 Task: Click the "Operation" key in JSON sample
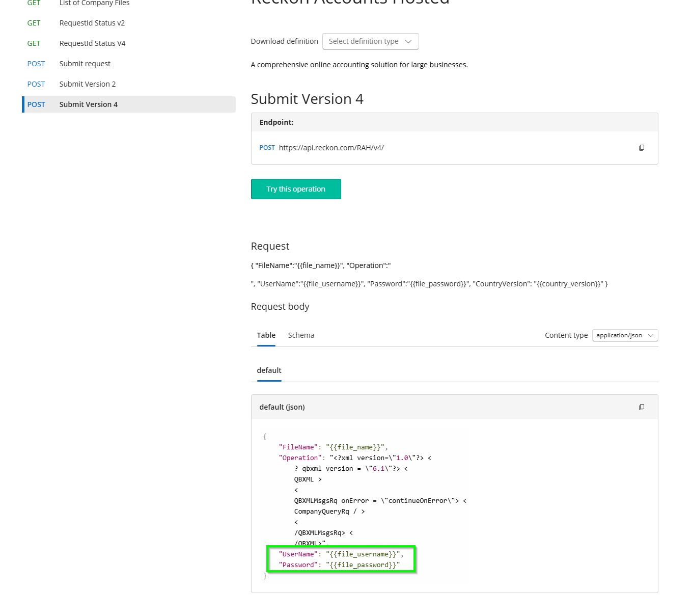point(300,458)
